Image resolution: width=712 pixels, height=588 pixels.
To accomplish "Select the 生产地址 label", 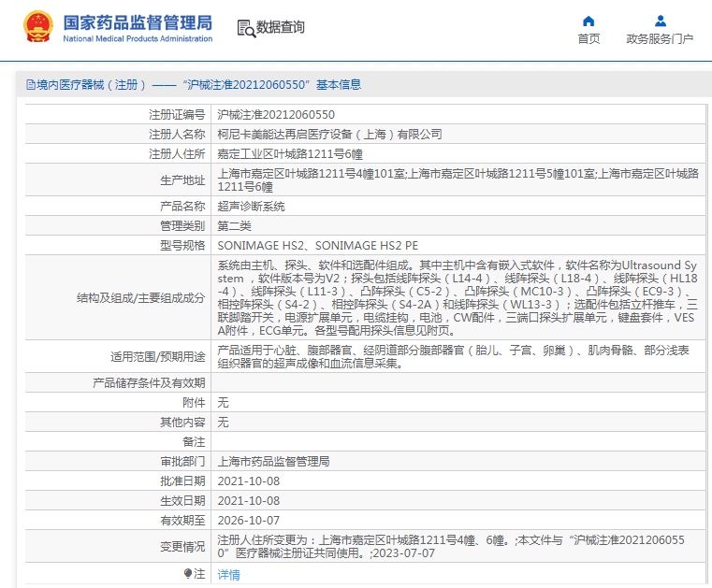I will [182, 180].
